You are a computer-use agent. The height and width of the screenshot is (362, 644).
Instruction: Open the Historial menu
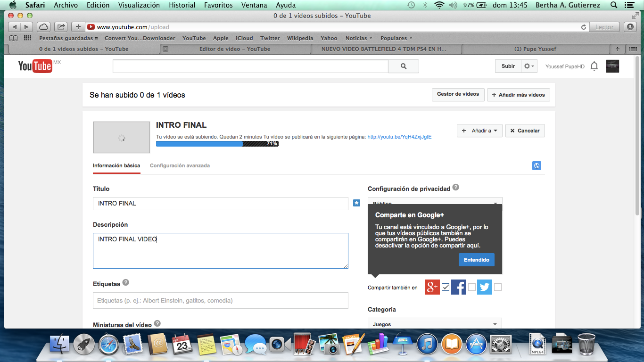[182, 5]
